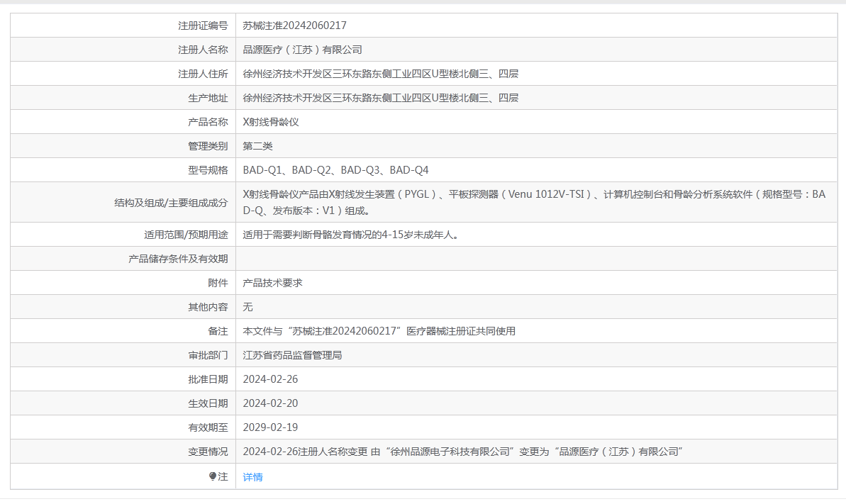Open the 详情 link

[x=252, y=477]
